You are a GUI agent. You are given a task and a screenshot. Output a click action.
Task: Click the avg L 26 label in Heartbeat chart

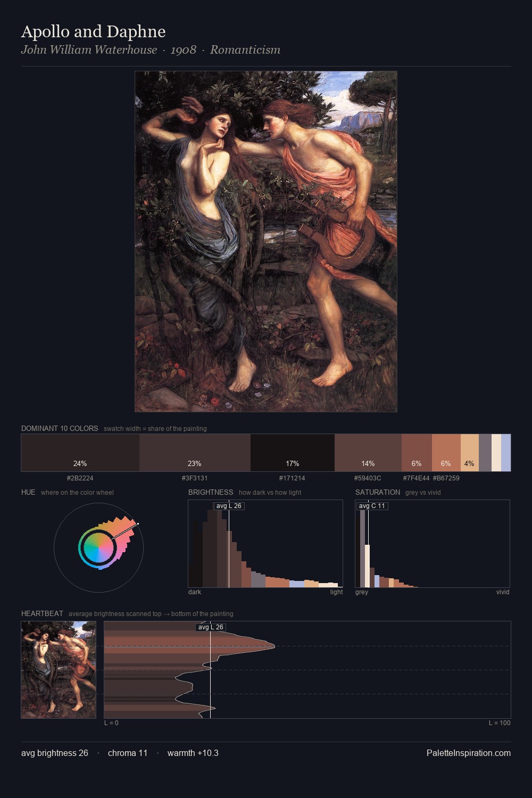(x=211, y=627)
